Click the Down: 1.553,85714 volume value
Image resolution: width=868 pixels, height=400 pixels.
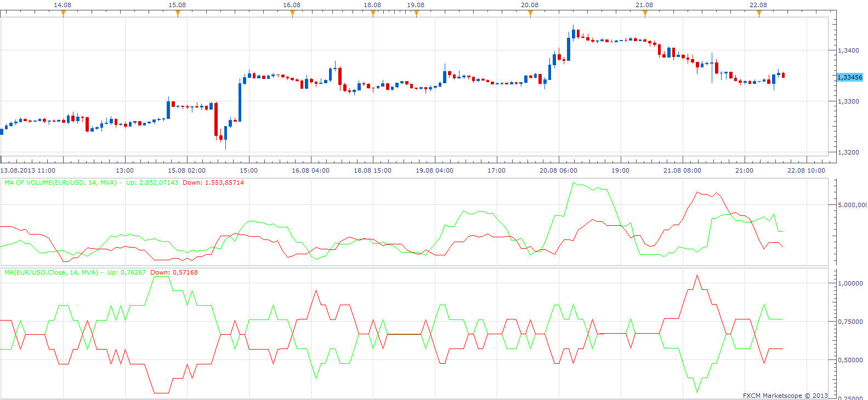(x=213, y=182)
